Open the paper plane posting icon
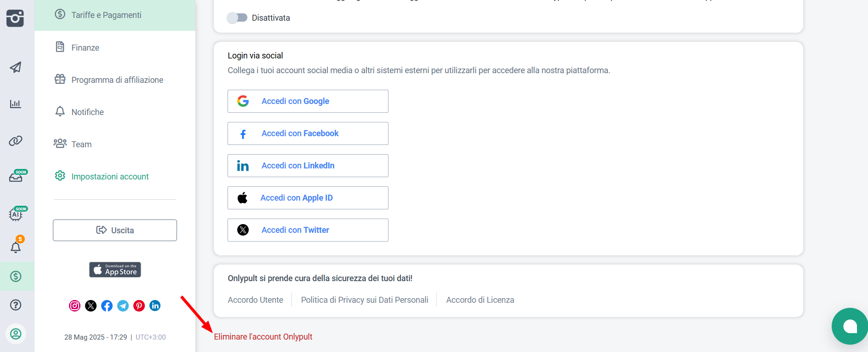The height and width of the screenshot is (352, 868). coord(16,67)
